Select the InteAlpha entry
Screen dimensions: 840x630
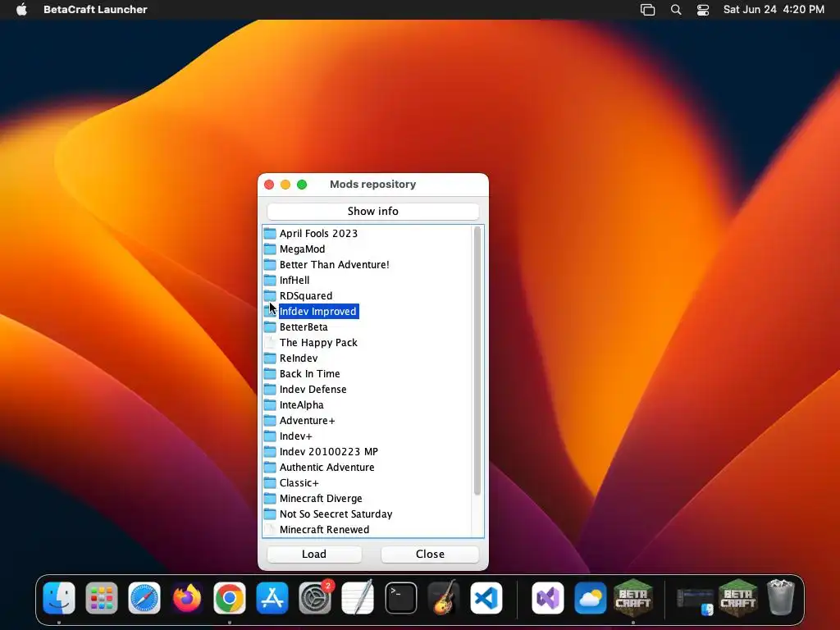(x=302, y=405)
